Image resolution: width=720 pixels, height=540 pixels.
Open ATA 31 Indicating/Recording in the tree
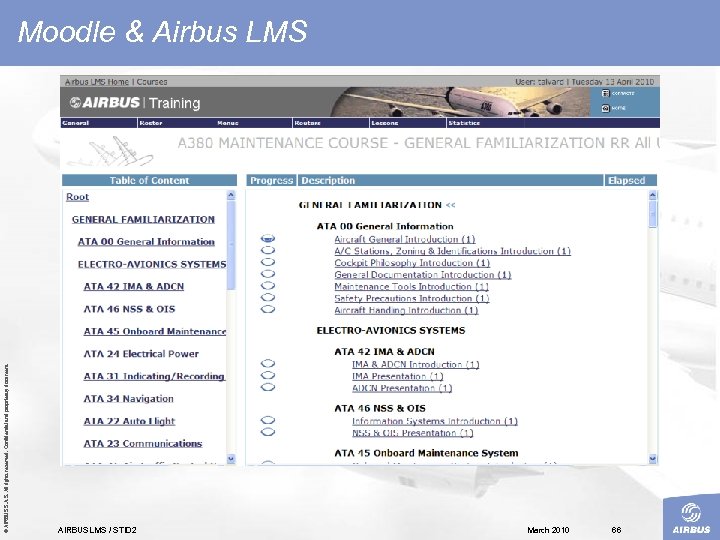pyautogui.click(x=154, y=377)
